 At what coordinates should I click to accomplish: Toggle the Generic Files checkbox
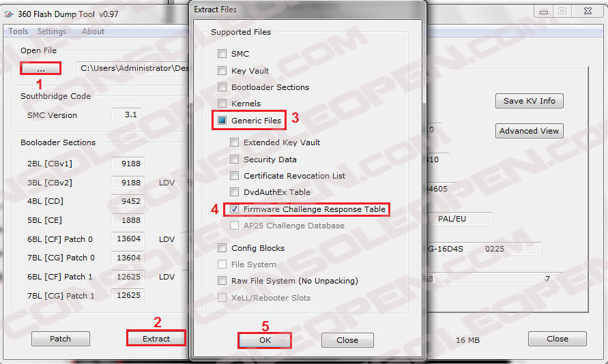[x=222, y=121]
